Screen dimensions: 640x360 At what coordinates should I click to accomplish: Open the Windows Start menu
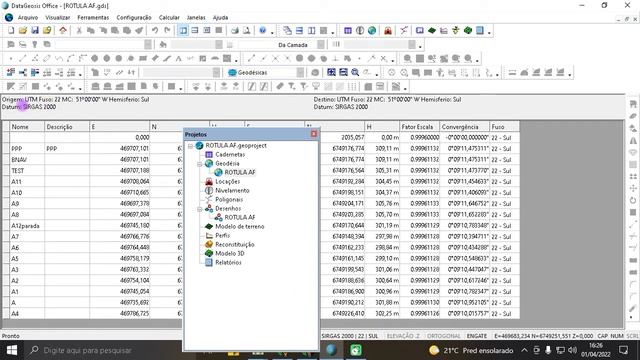click(x=12, y=350)
